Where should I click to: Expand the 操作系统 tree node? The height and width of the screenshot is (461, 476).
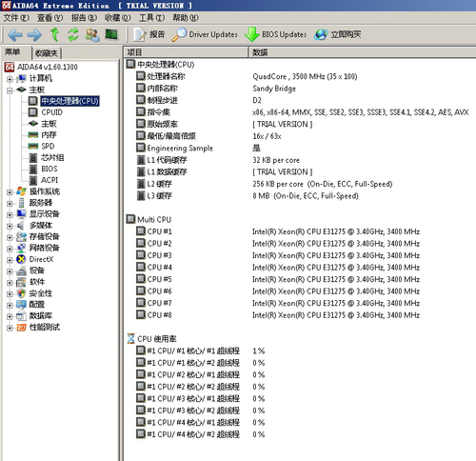(10, 191)
